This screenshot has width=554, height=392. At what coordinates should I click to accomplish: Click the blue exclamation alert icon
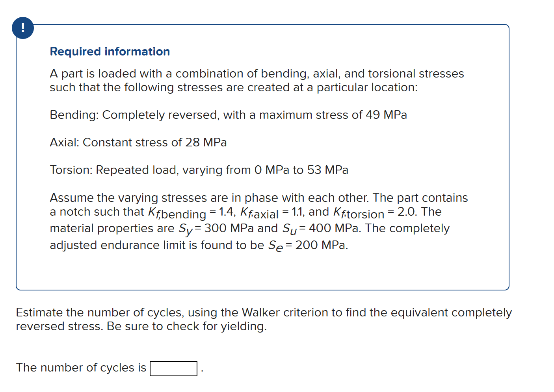[22, 28]
